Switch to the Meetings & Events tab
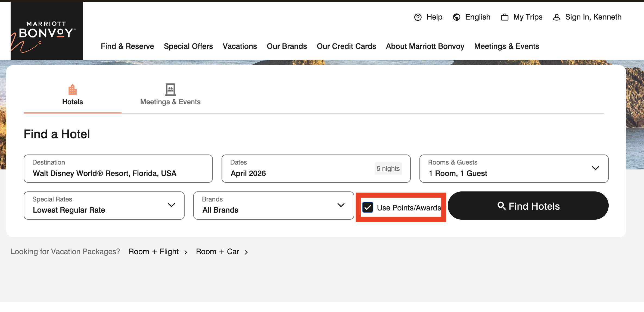Viewport: 644px width, 312px height. coord(170,102)
